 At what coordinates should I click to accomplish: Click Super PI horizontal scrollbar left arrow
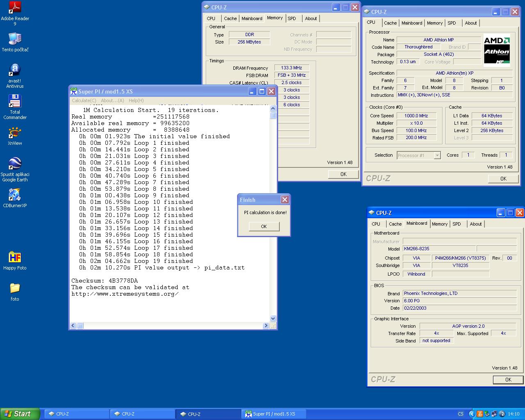[73, 326]
